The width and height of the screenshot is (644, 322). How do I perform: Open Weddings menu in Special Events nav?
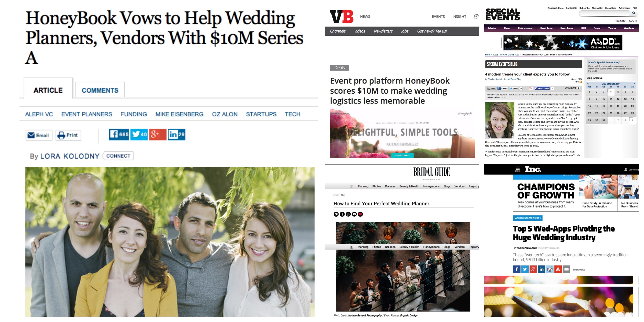point(629,28)
